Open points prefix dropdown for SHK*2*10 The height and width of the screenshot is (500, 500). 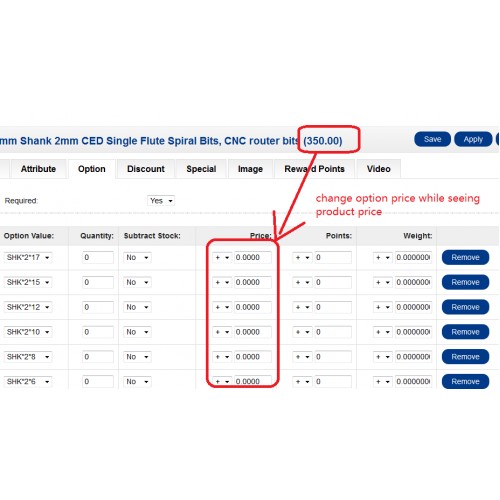[303, 332]
